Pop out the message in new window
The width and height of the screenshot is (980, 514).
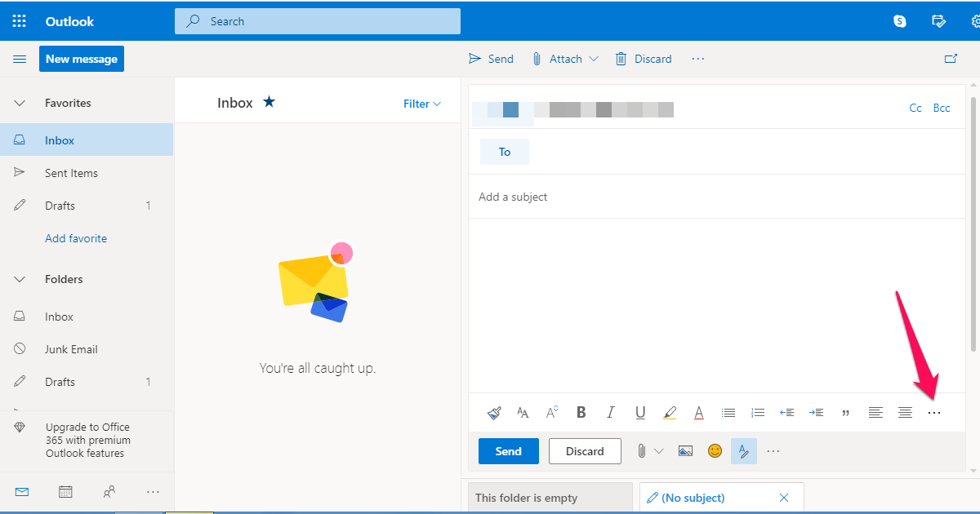[x=951, y=59]
